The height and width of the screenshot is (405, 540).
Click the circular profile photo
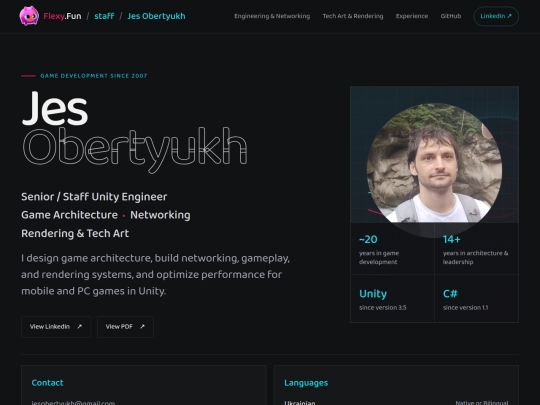tap(434, 170)
